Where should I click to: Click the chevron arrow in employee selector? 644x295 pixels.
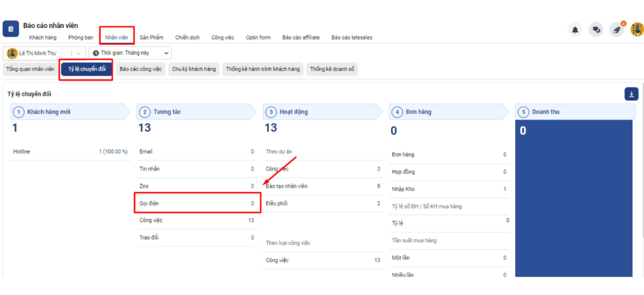coord(78,53)
